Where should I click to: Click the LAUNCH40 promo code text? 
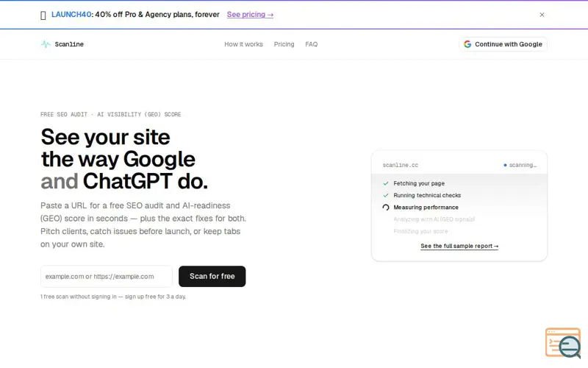pyautogui.click(x=71, y=15)
